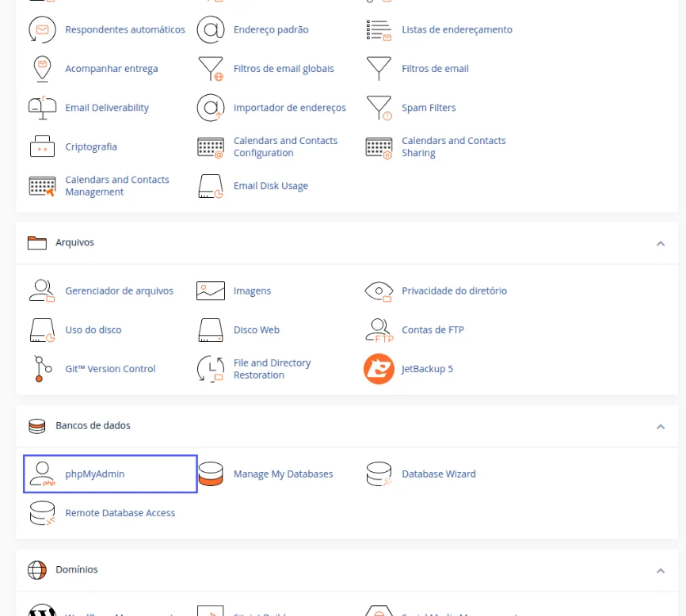
Task: Open the Filtros de email link
Action: [x=435, y=69]
